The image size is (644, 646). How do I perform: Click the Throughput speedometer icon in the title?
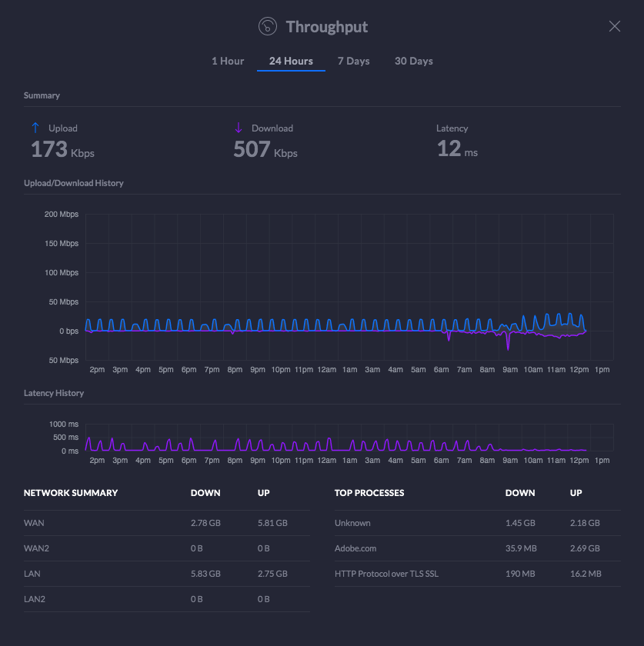(267, 27)
